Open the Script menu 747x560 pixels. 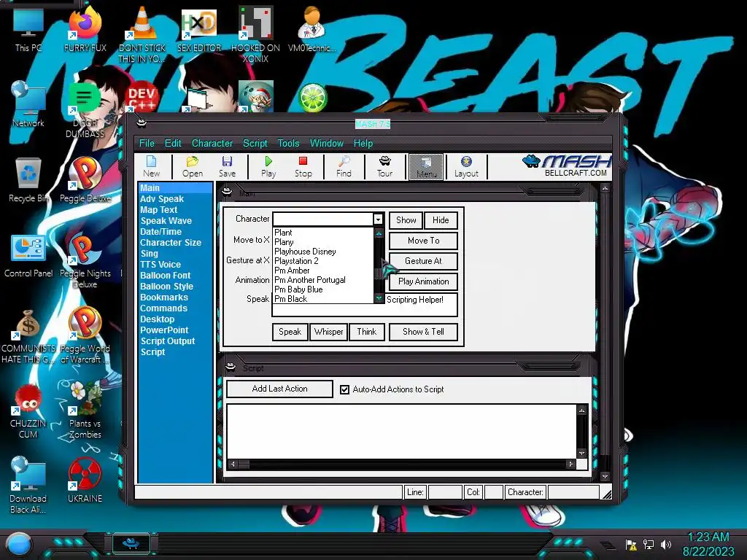255,144
